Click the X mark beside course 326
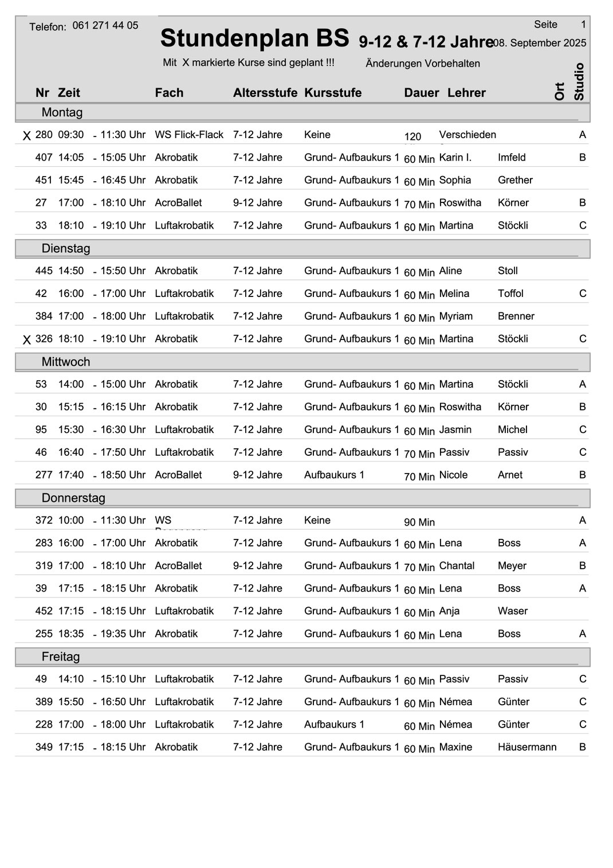613x868 pixels. [x=26, y=340]
